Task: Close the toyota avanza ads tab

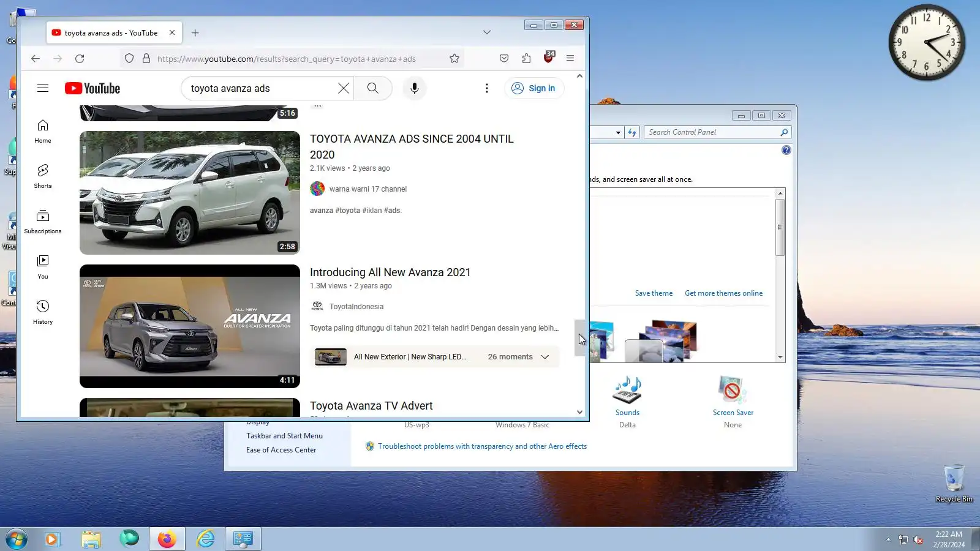Action: (x=172, y=33)
